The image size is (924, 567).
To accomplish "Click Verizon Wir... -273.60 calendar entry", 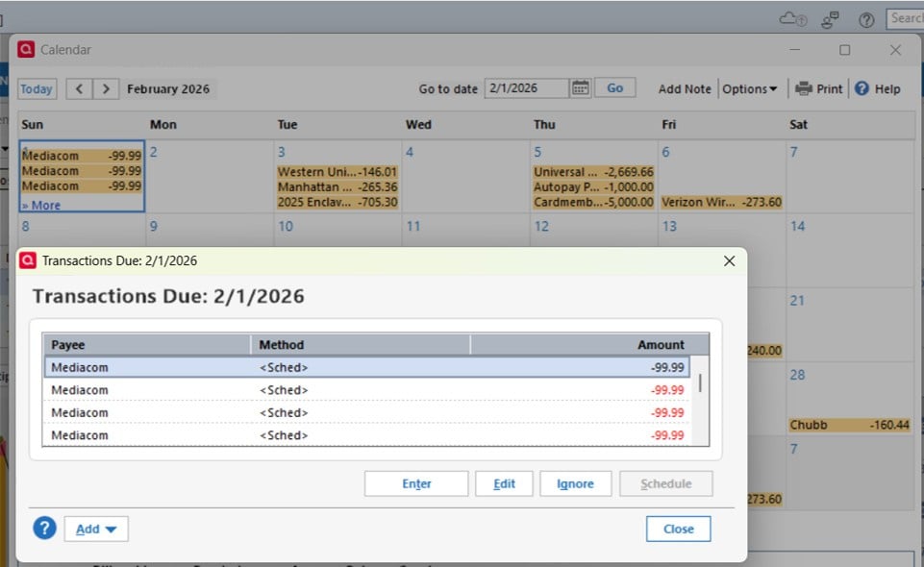I will [x=721, y=202].
